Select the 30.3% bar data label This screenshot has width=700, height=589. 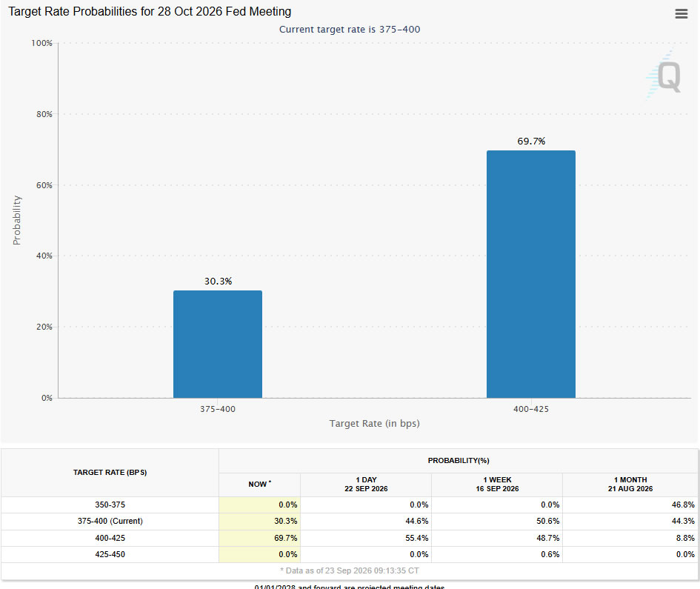tap(218, 282)
